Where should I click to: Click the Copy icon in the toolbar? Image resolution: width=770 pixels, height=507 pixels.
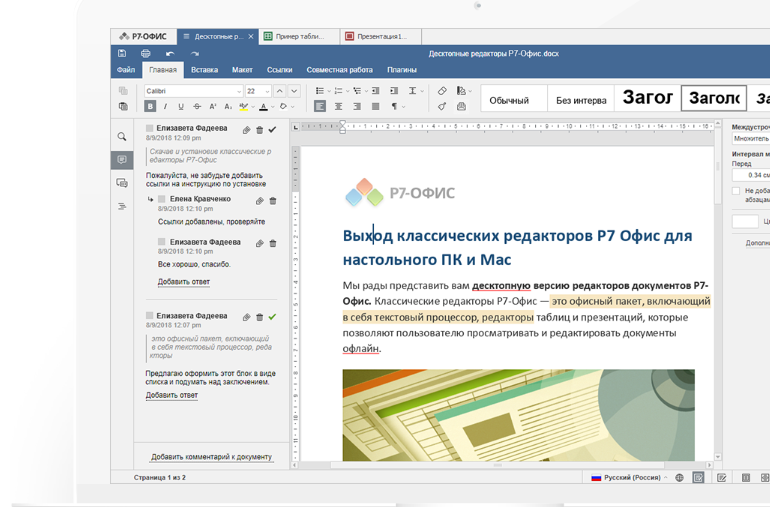pos(123,91)
